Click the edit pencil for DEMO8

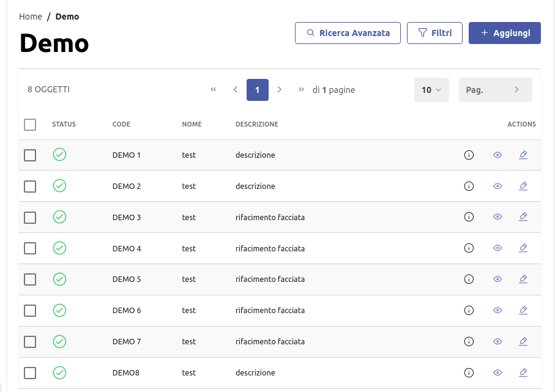(523, 372)
